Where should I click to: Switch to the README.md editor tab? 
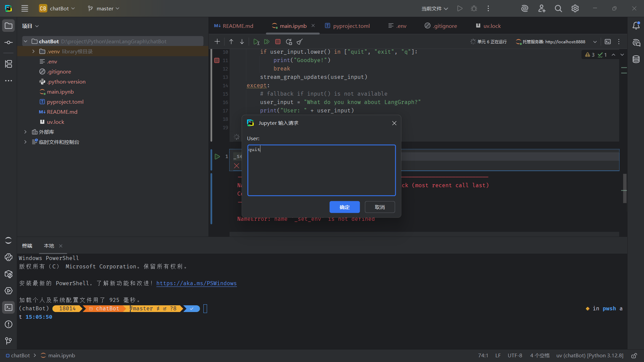point(238,26)
